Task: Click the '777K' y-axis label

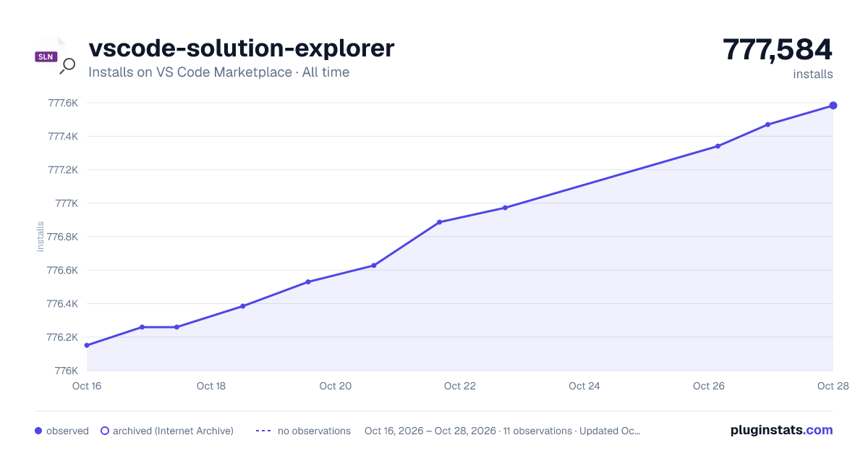Action: (67, 203)
